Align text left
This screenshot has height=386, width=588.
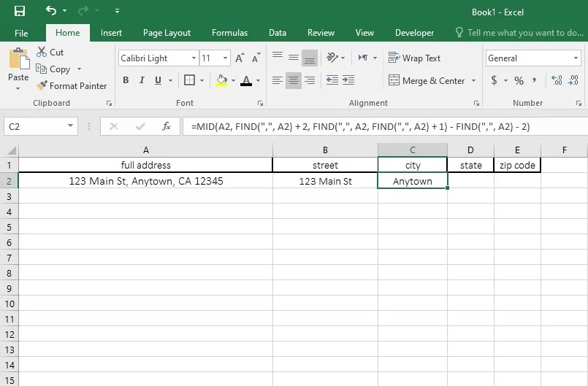click(278, 80)
